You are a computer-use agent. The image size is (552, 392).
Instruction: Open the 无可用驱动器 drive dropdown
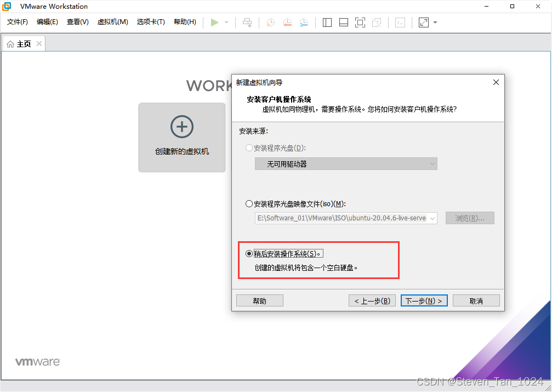(x=346, y=164)
